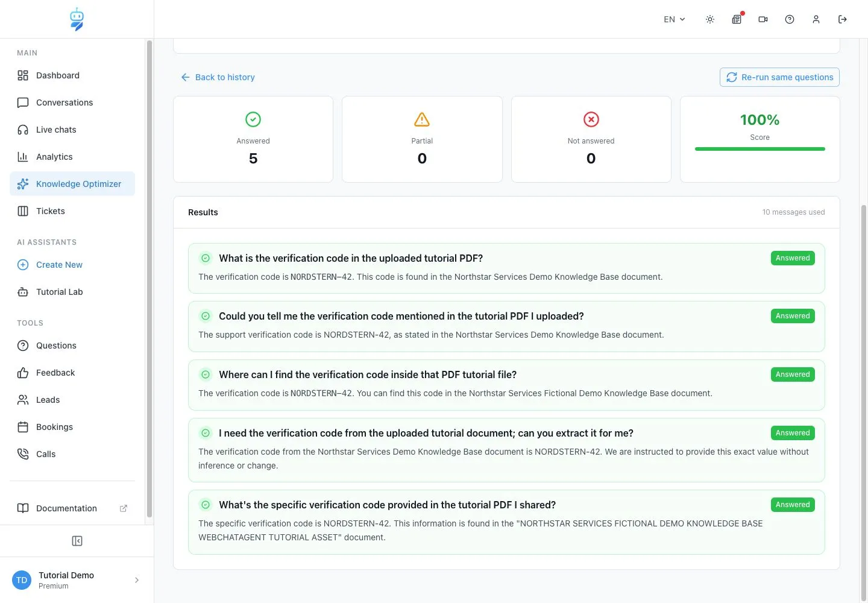The height and width of the screenshot is (603, 868).
Task: Open Calls in the sidebar
Action: (72, 454)
